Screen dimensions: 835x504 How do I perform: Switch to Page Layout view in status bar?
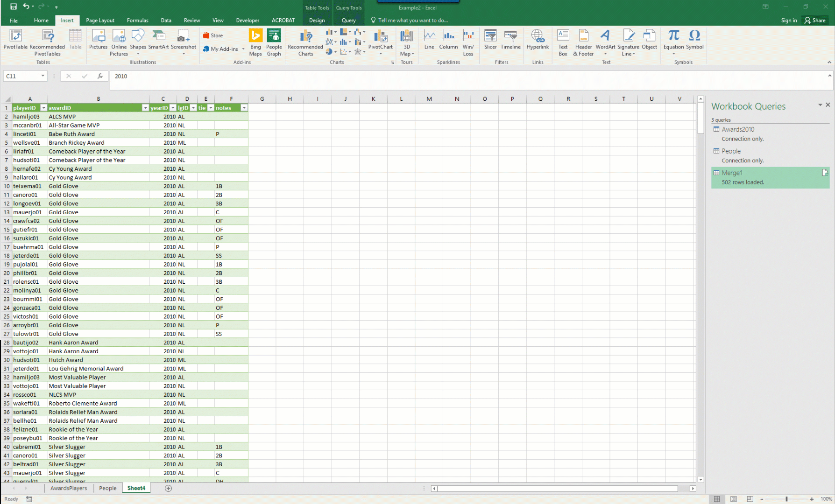734,499
